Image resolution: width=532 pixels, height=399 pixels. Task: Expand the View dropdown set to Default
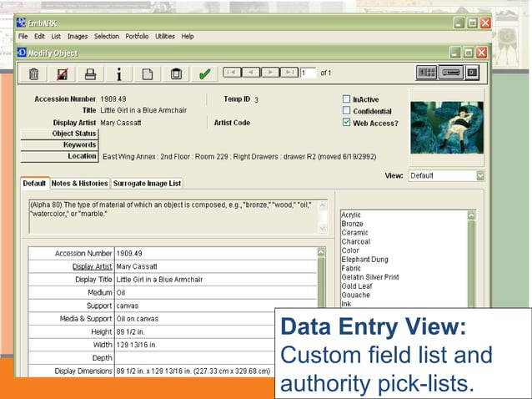(x=479, y=176)
